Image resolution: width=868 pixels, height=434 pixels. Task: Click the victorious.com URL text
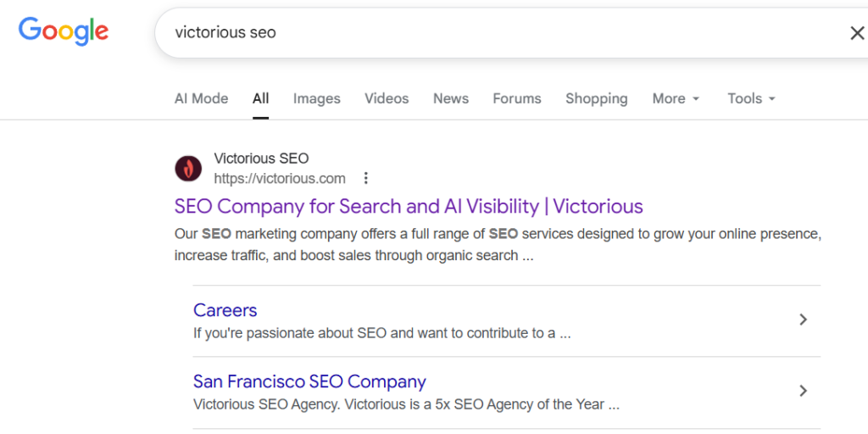click(x=280, y=178)
